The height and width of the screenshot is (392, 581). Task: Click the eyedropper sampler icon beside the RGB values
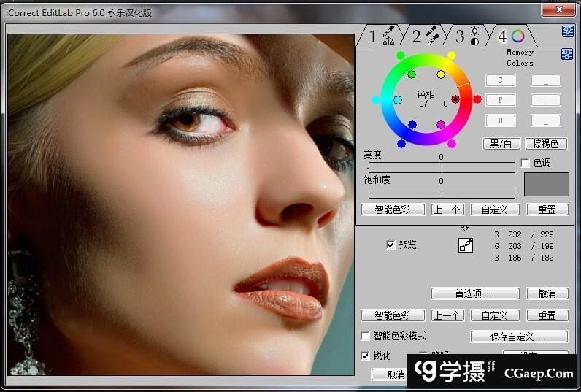[465, 246]
